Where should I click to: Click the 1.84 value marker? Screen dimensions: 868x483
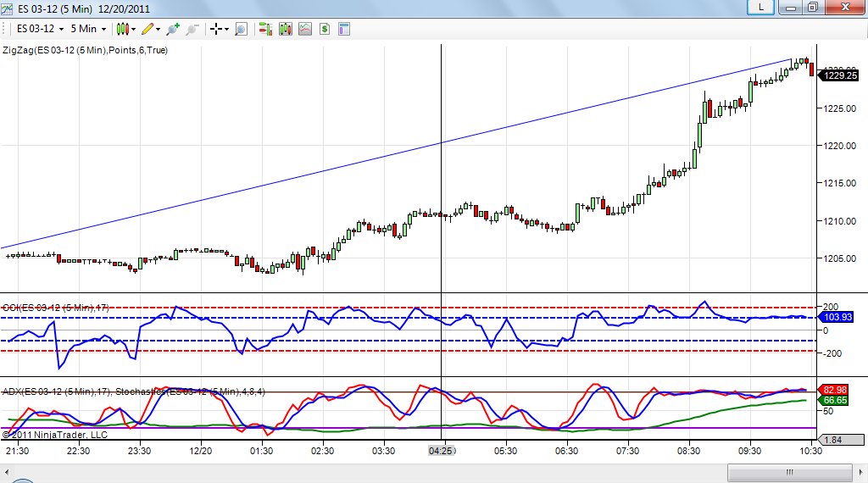coord(840,440)
